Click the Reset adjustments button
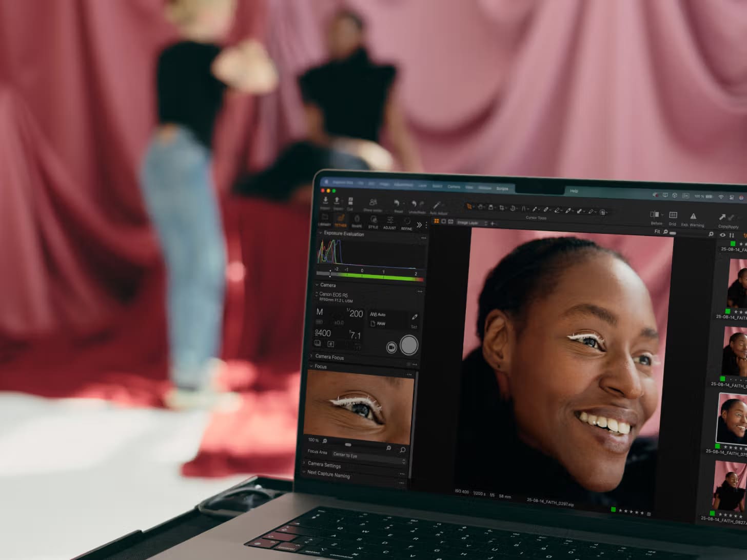 click(x=397, y=203)
